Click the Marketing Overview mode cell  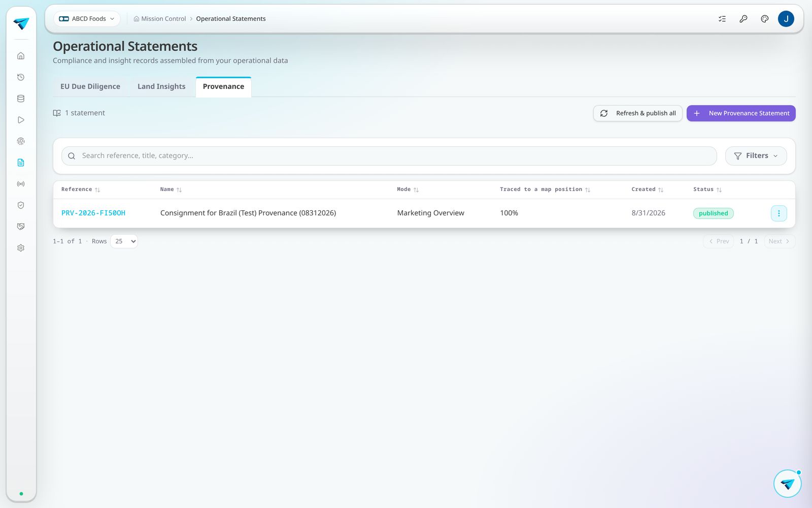tap(431, 213)
